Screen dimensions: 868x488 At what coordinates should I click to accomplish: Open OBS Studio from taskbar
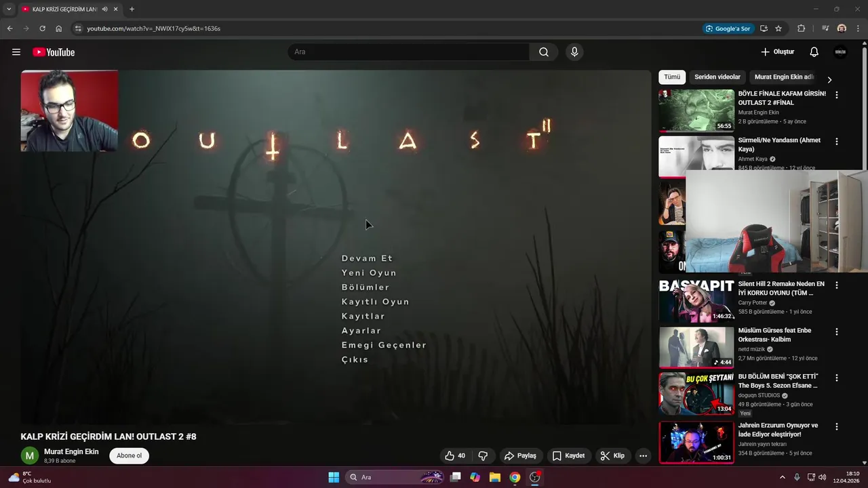tap(535, 477)
